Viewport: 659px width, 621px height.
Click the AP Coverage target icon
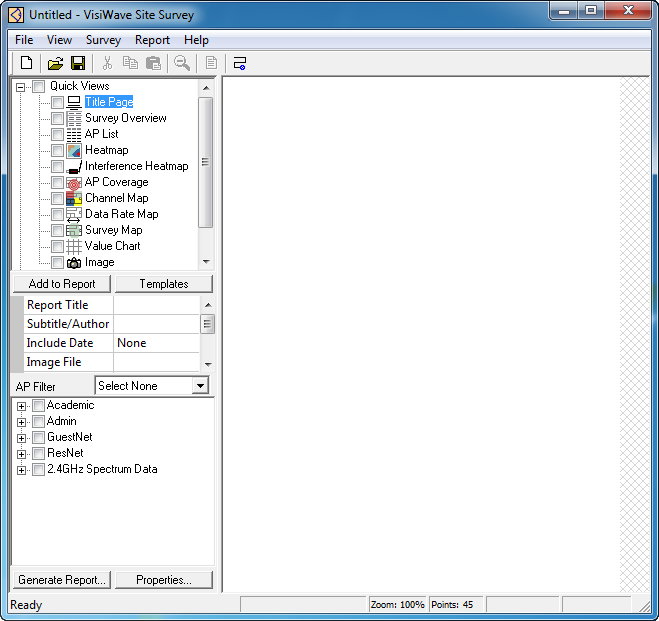pos(74,182)
